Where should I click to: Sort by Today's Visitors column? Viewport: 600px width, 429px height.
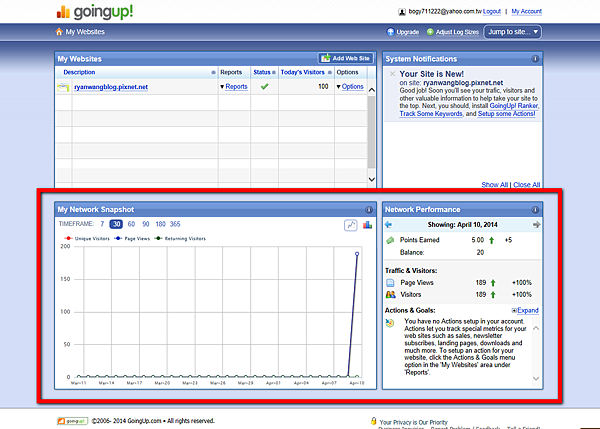(302, 72)
